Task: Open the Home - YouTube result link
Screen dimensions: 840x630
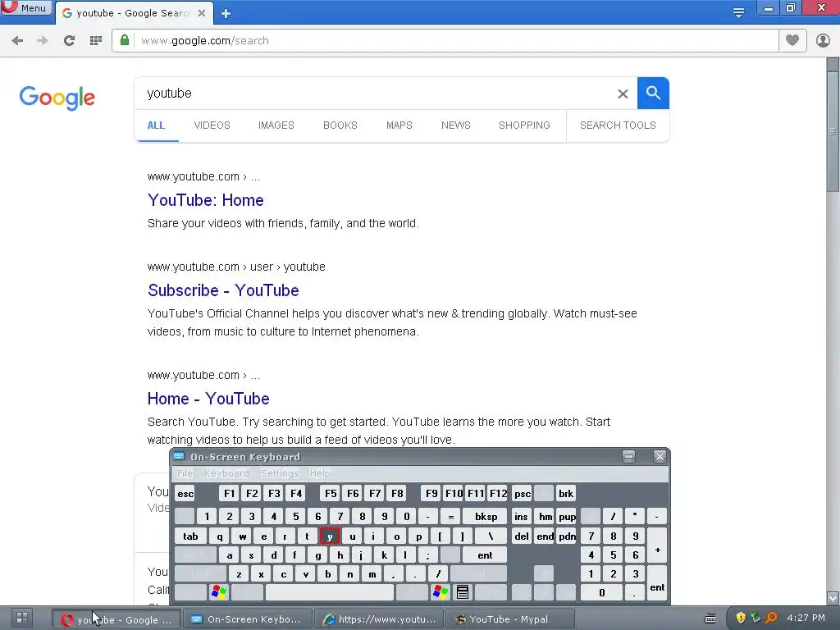Action: 208,399
